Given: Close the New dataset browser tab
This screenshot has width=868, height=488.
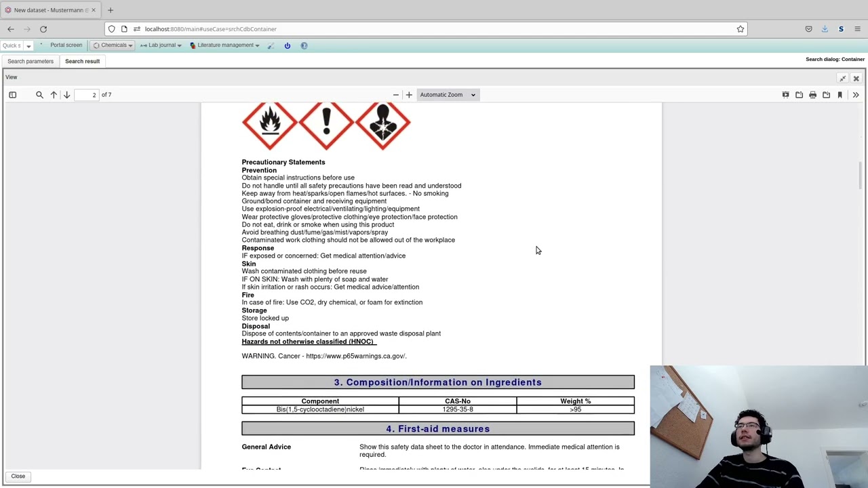Looking at the screenshot, I should 94,10.
